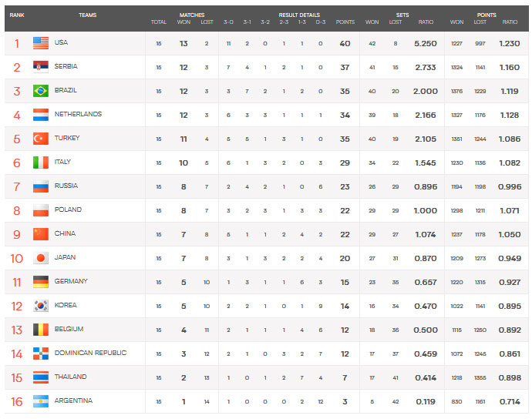This screenshot has width=532, height=419.
Task: Click the Japan flag icon
Action: pyautogui.click(x=41, y=258)
